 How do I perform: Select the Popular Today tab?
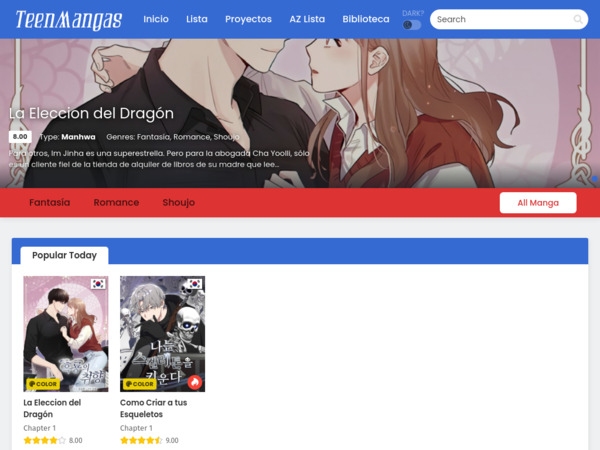coord(64,255)
